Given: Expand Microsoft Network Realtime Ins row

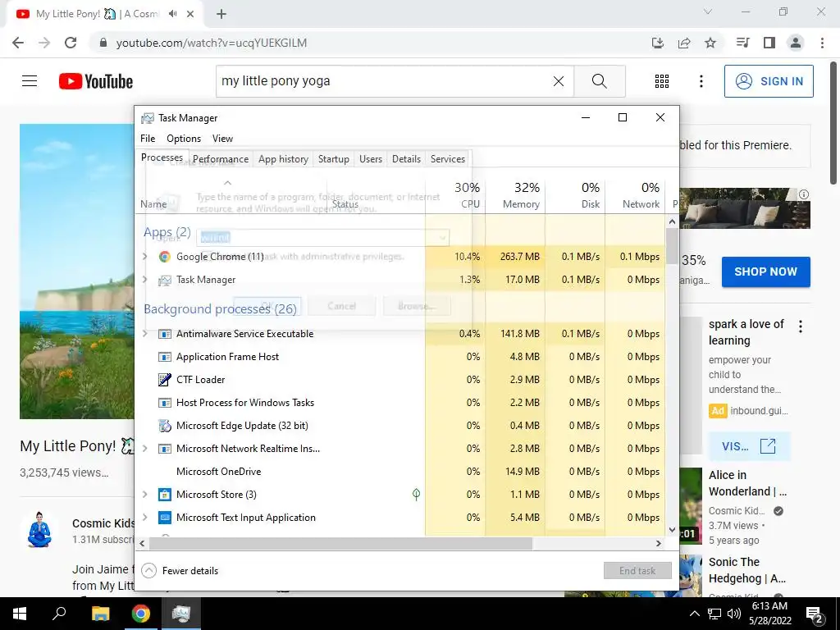Looking at the screenshot, I should pos(144,449).
